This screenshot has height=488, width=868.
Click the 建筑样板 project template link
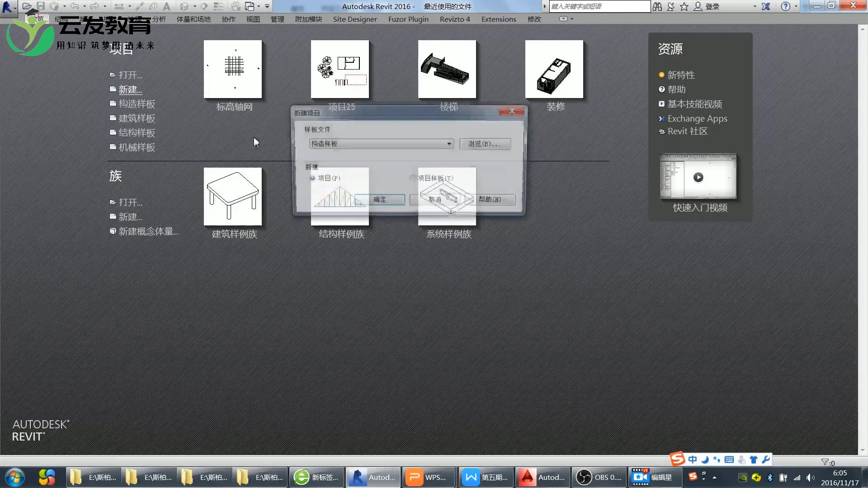(x=137, y=118)
